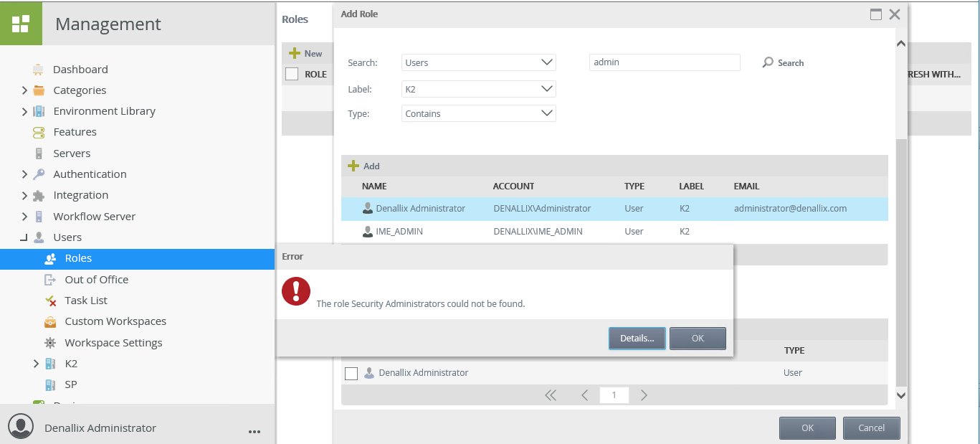Maximize the Add Role dialog
This screenshot has height=444, width=980.
click(x=875, y=14)
